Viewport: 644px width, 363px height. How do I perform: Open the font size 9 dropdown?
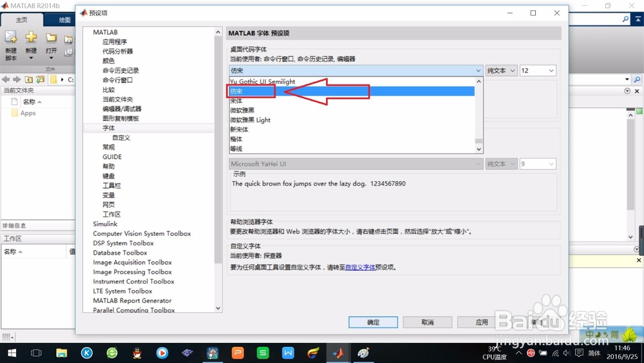pos(537,164)
